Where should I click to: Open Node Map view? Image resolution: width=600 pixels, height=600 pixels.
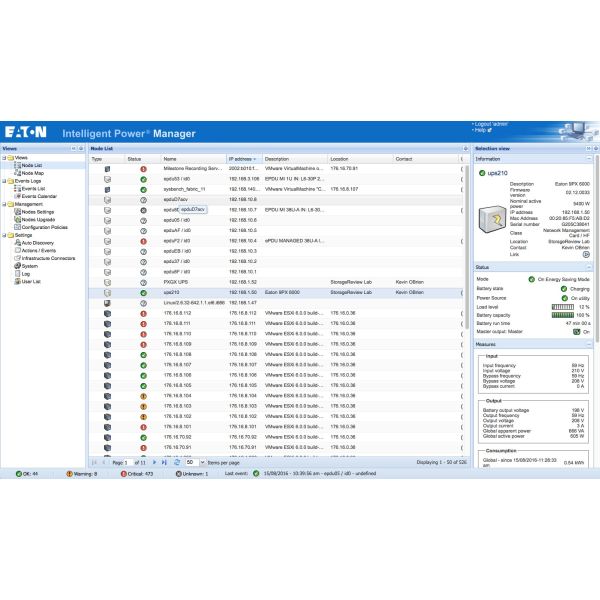[33, 173]
